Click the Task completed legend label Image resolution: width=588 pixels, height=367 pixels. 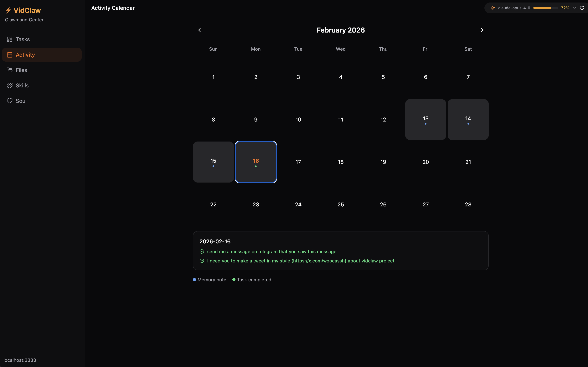pyautogui.click(x=254, y=280)
